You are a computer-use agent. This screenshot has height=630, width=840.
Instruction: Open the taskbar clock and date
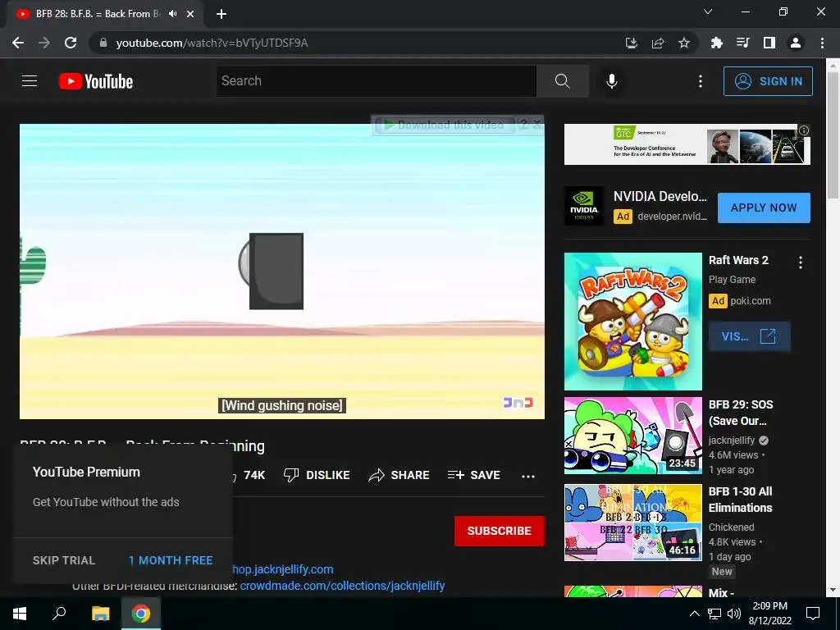[x=769, y=614]
